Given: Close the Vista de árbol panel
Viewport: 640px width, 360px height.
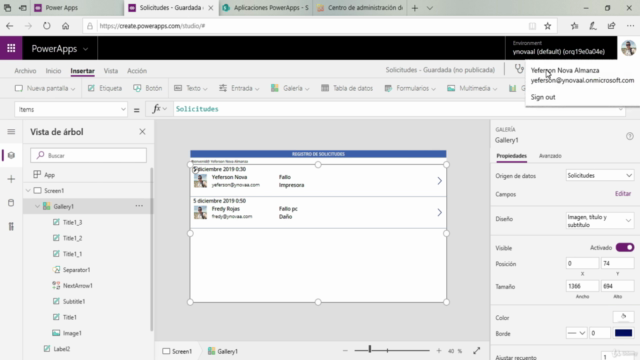Looking at the screenshot, I should 142,131.
